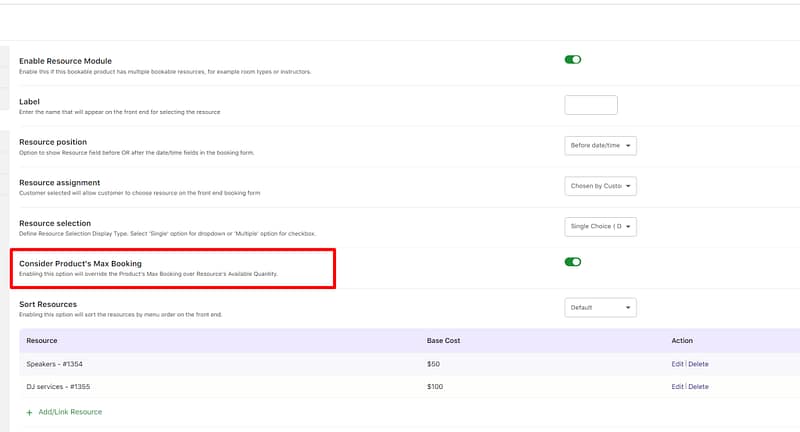Image resolution: width=800 pixels, height=432 pixels.
Task: Edit the Speakers resource
Action: click(677, 364)
